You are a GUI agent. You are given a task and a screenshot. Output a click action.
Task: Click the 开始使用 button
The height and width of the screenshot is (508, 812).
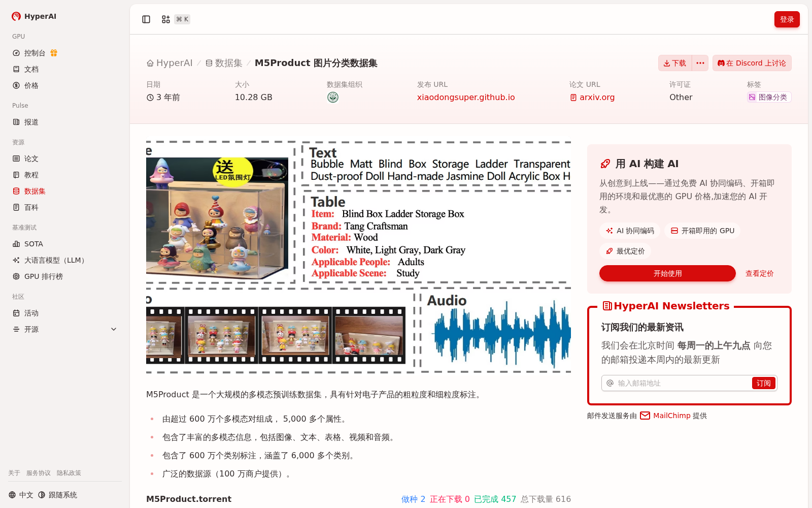667,273
